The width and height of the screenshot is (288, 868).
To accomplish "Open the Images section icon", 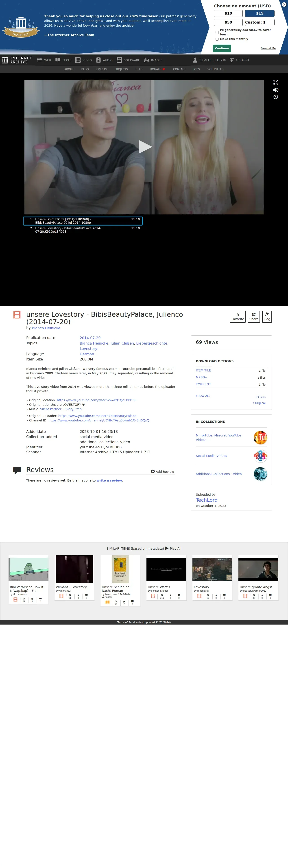I will tap(147, 60).
